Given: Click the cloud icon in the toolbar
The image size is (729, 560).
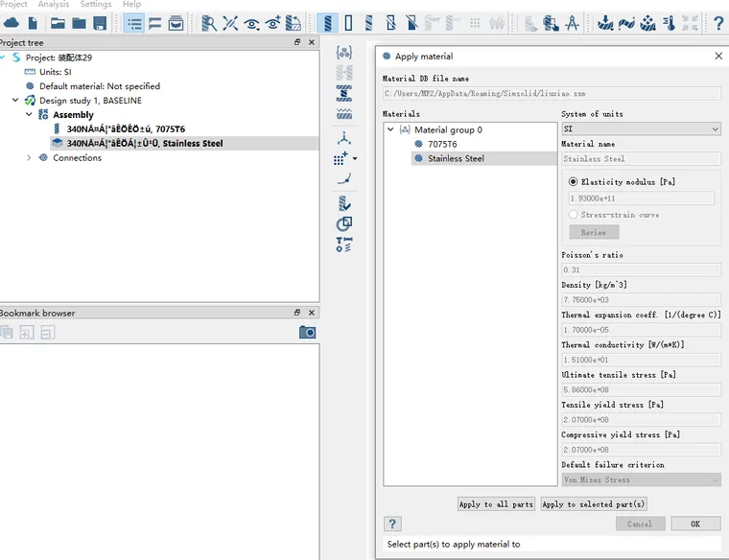Looking at the screenshot, I should [x=12, y=23].
